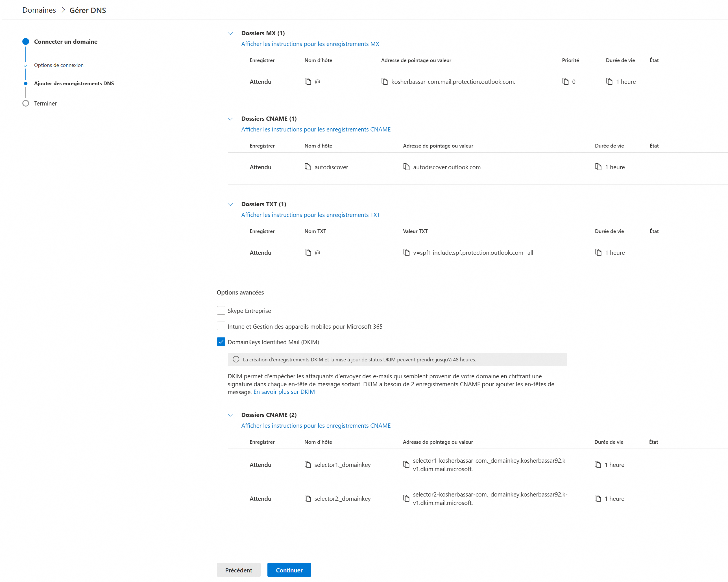Go to Options de connexion step
Screen dimensions: 728x582
coord(59,65)
